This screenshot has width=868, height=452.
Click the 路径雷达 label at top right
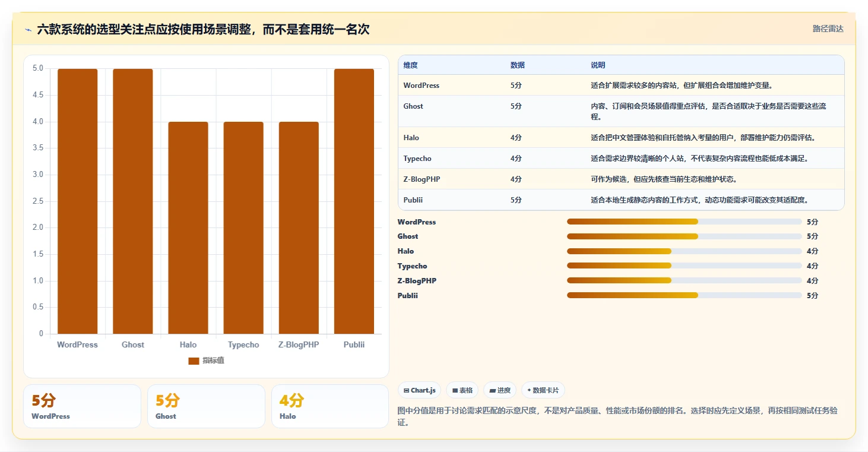[828, 29]
